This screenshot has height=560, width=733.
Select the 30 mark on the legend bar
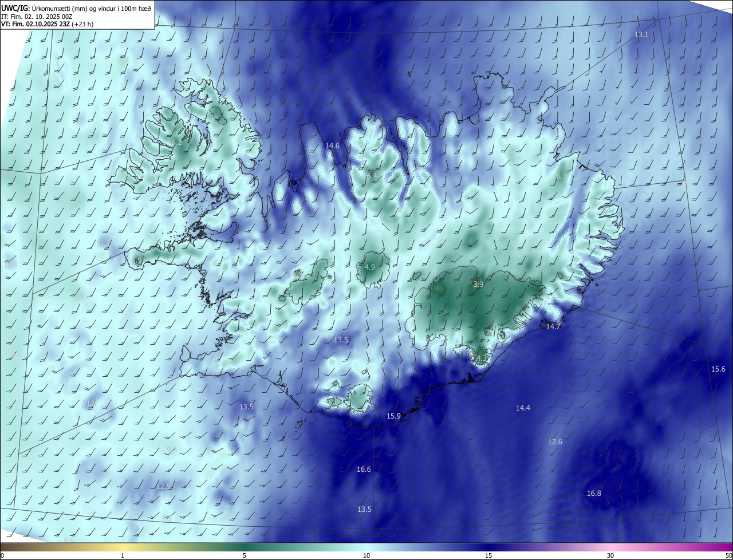pyautogui.click(x=610, y=555)
